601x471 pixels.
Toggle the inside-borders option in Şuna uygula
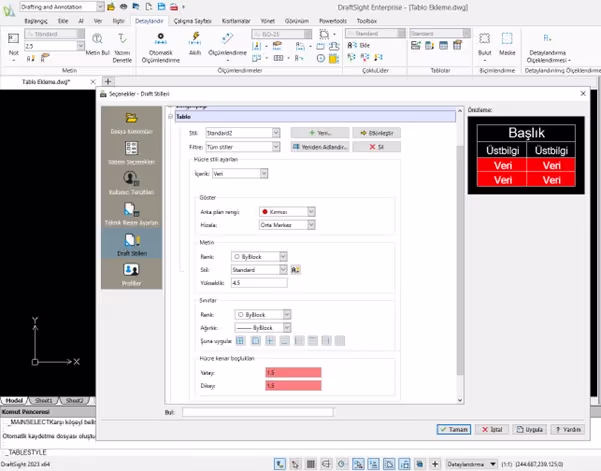pyautogui.click(x=270, y=340)
